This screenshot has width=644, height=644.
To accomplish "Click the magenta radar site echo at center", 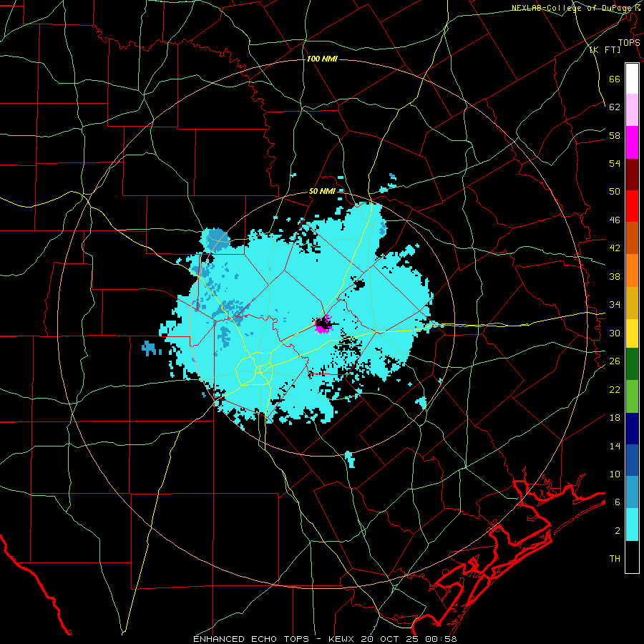I will coord(323,324).
